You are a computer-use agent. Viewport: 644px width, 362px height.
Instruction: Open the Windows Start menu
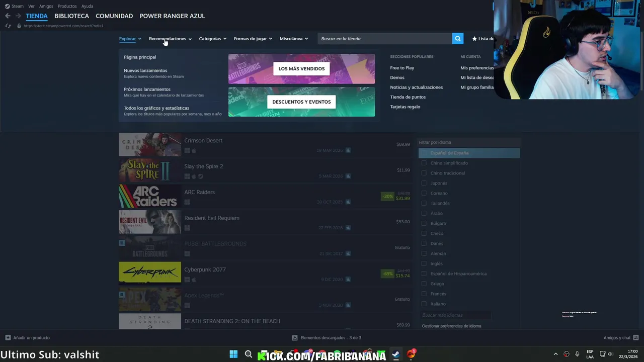pos(233,354)
